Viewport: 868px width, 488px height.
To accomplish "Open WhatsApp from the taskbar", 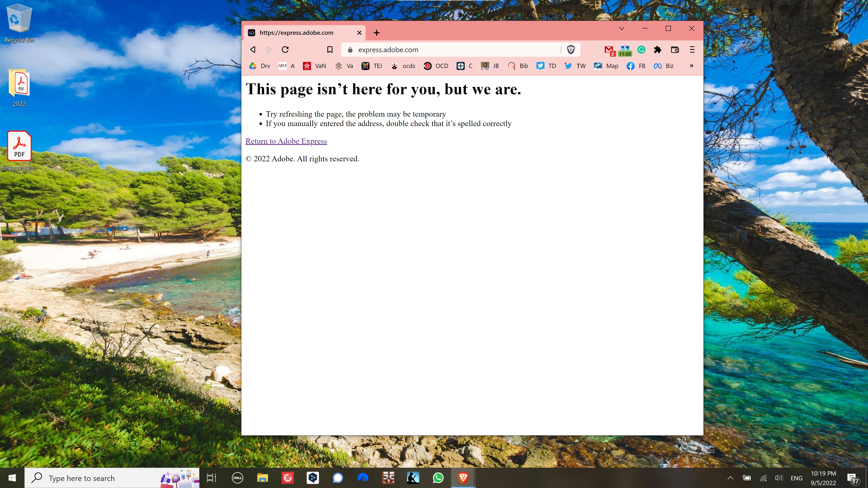I will pyautogui.click(x=438, y=478).
